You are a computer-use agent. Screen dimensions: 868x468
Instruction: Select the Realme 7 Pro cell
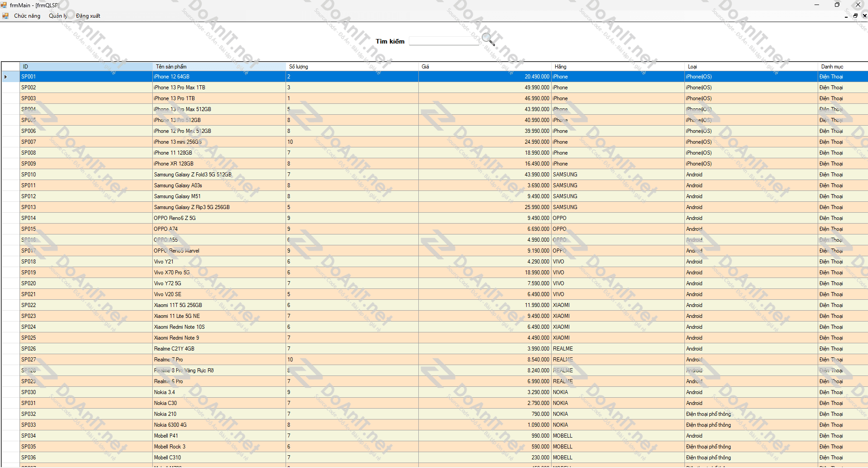click(x=219, y=360)
